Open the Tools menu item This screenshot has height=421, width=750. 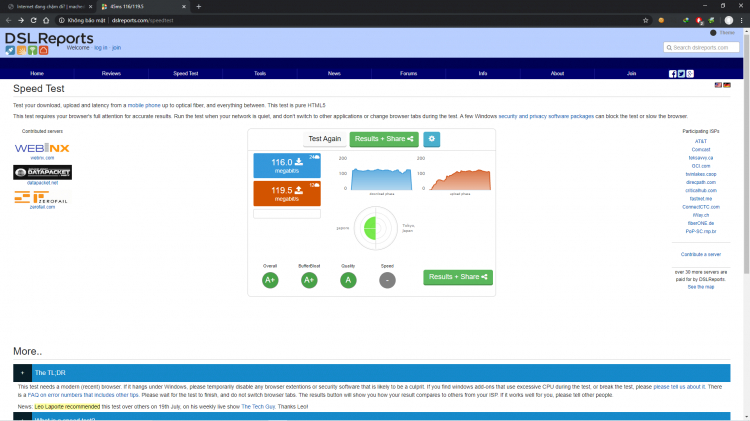coord(260,73)
